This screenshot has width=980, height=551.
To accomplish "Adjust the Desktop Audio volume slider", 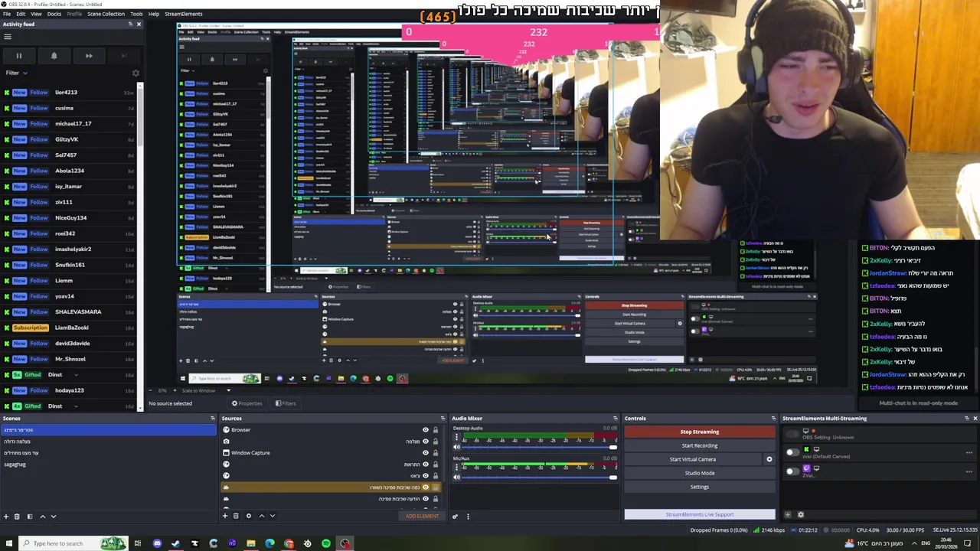I will [x=540, y=447].
